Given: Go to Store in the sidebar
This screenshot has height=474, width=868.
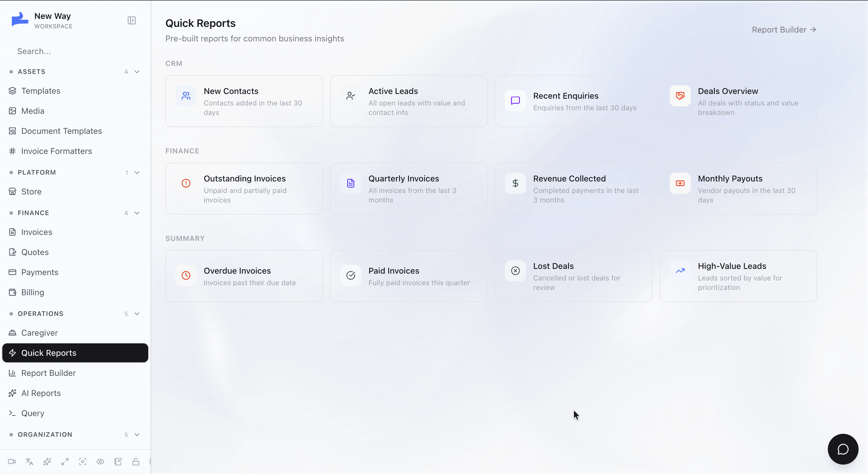Looking at the screenshot, I should 75,191.
